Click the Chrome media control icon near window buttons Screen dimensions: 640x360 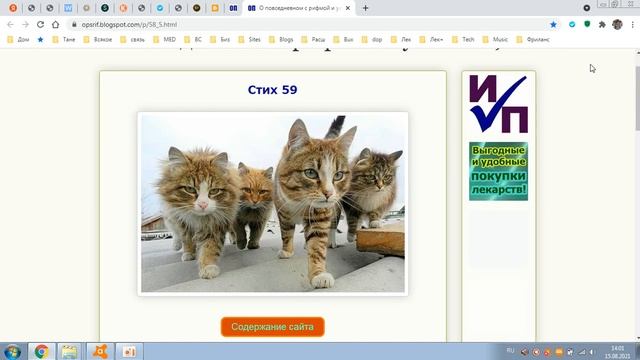[587, 8]
